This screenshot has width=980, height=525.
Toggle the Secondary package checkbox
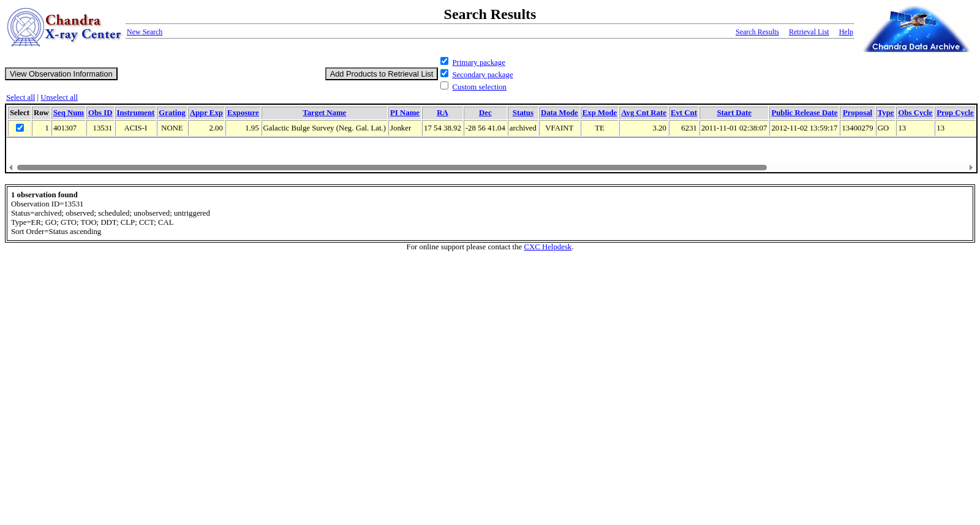[445, 74]
